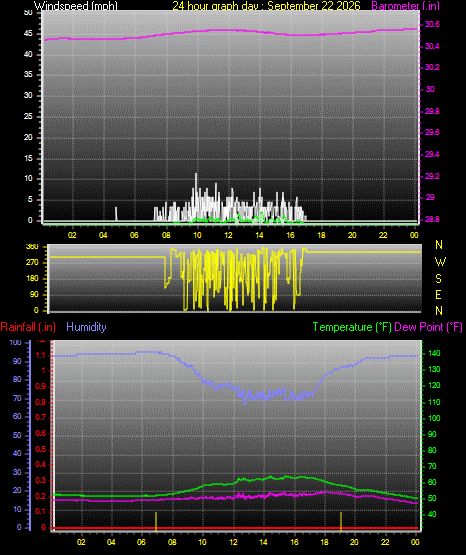This screenshot has height=555, width=466.
Task: Click the 270 wind direction scale value
Action: [32, 263]
